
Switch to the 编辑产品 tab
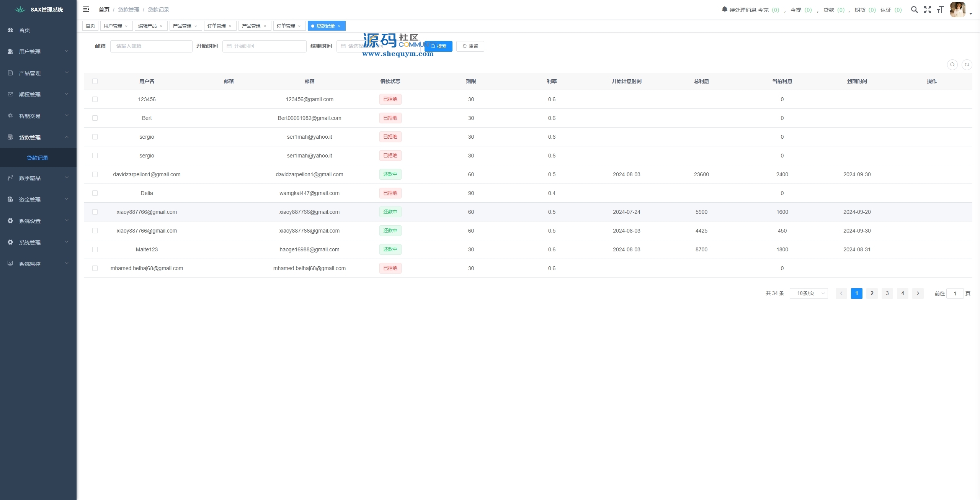[147, 26]
